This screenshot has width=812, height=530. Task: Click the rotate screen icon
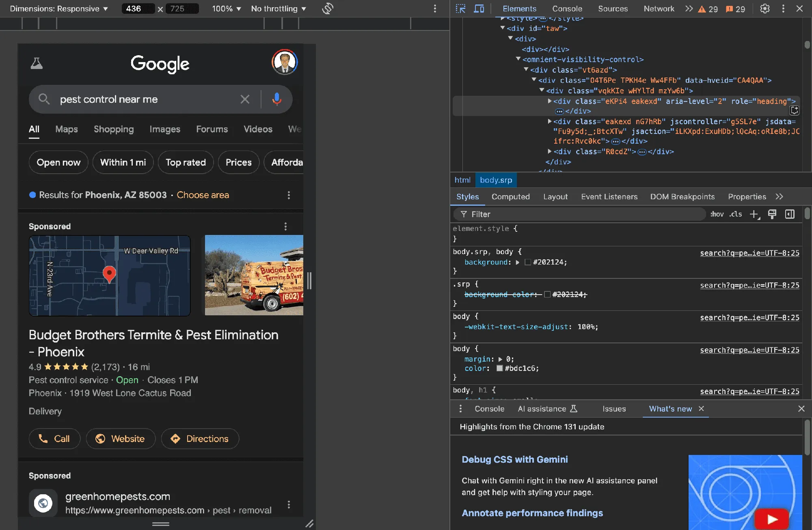point(328,9)
